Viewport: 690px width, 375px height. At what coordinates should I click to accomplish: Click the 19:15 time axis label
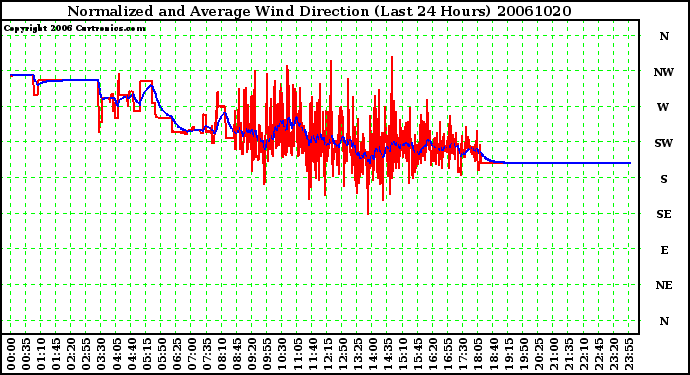pyautogui.click(x=508, y=354)
